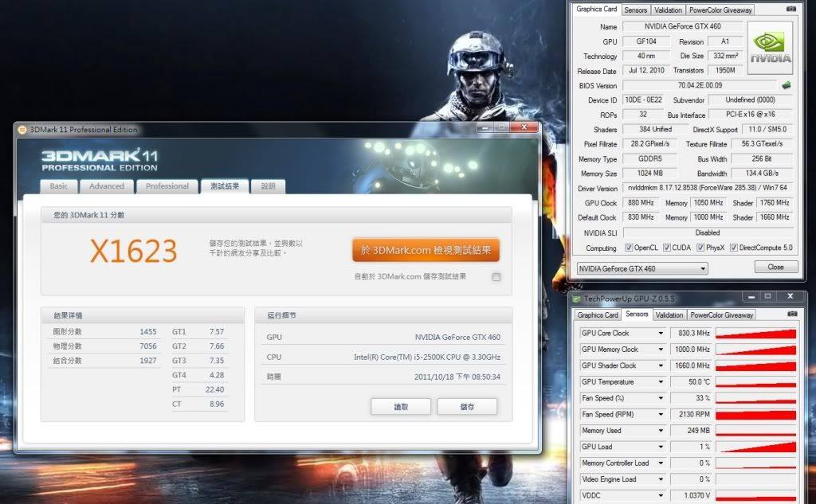This screenshot has height=504, width=816.
Task: Enable auto-save results to 3DMark.com checkbox
Action: 496,277
